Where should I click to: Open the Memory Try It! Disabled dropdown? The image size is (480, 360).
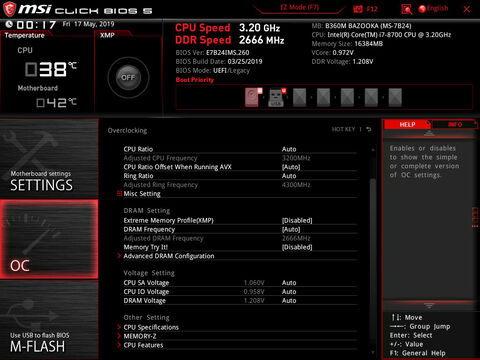(297, 247)
